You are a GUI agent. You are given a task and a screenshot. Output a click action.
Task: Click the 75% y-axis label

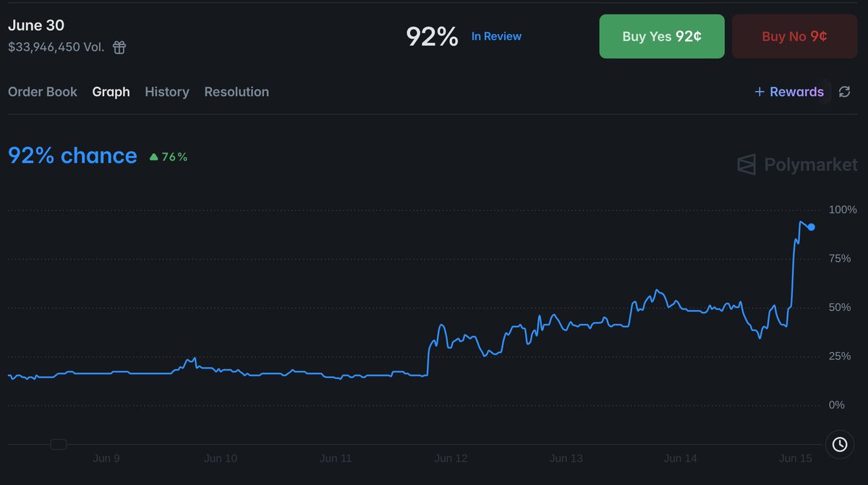pos(841,259)
